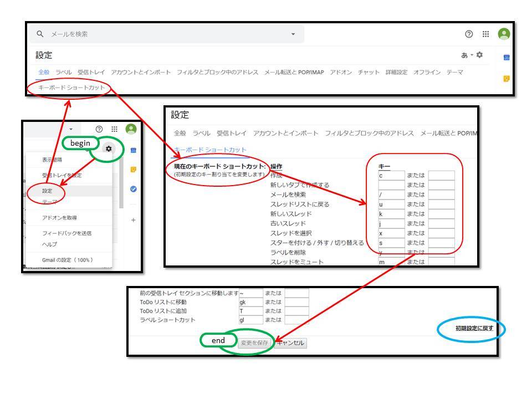Open the Calendar side icon in top panel
Screen dimensions: 532x399
point(507,57)
